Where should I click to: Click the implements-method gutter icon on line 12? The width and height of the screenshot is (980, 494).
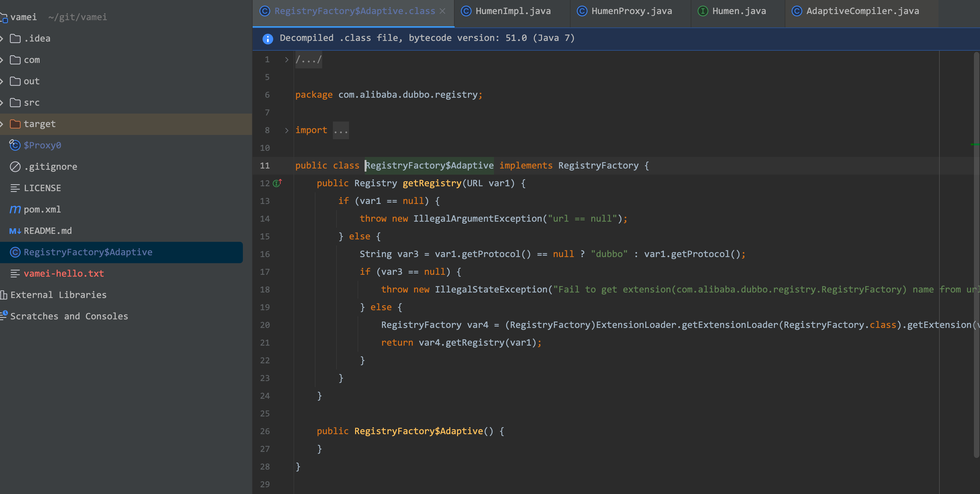point(277,183)
